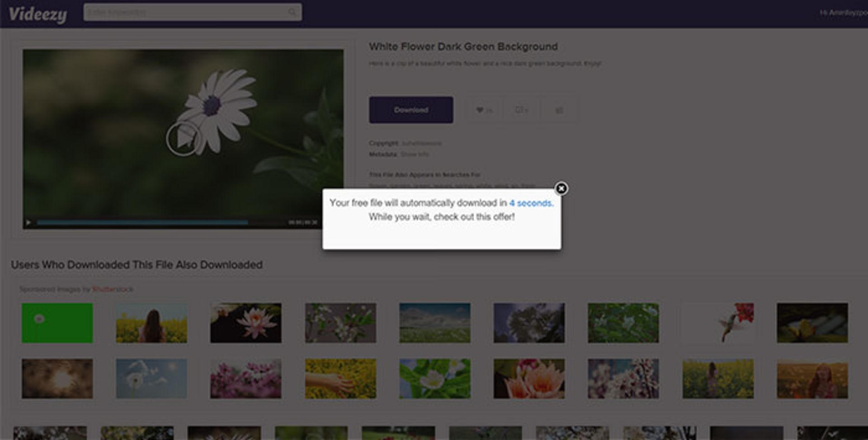Viewport: 868px width, 440px height.
Task: Click the search magnifier icon
Action: tap(292, 12)
